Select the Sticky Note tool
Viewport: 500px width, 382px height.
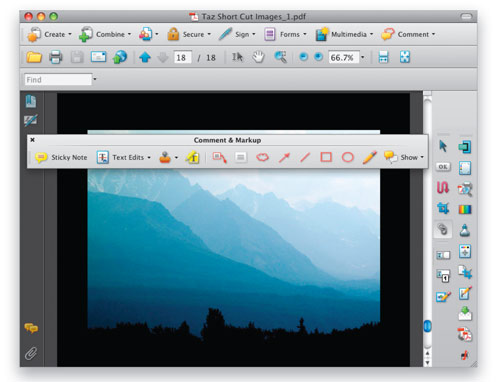[x=61, y=157]
